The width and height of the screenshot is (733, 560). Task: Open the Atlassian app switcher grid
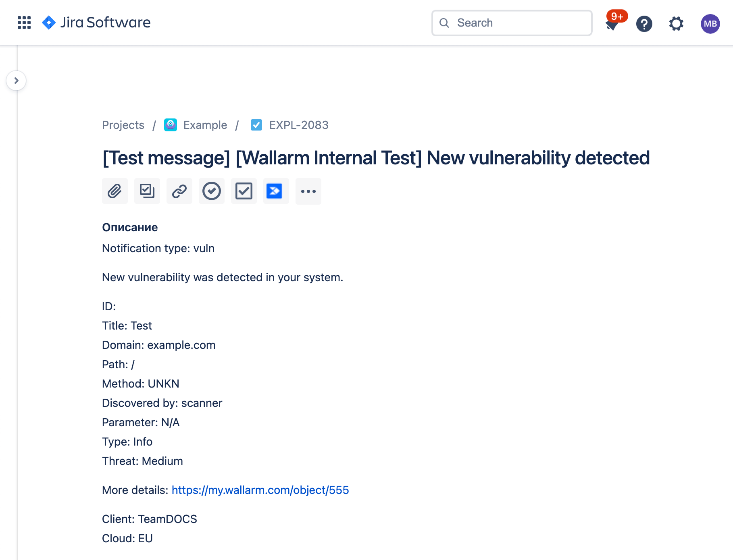pyautogui.click(x=24, y=23)
